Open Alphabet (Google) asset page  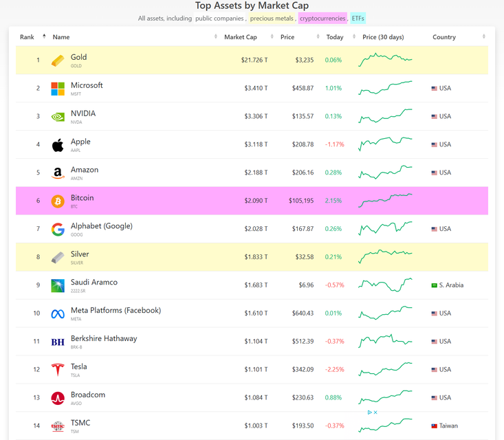[x=102, y=226]
